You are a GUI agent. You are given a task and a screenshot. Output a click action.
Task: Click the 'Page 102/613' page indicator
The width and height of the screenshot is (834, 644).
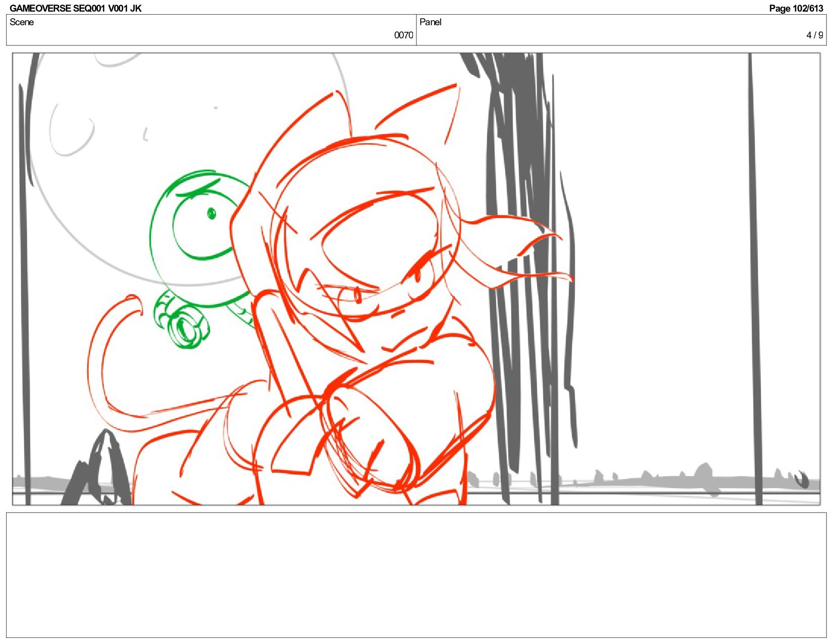pyautogui.click(x=796, y=8)
